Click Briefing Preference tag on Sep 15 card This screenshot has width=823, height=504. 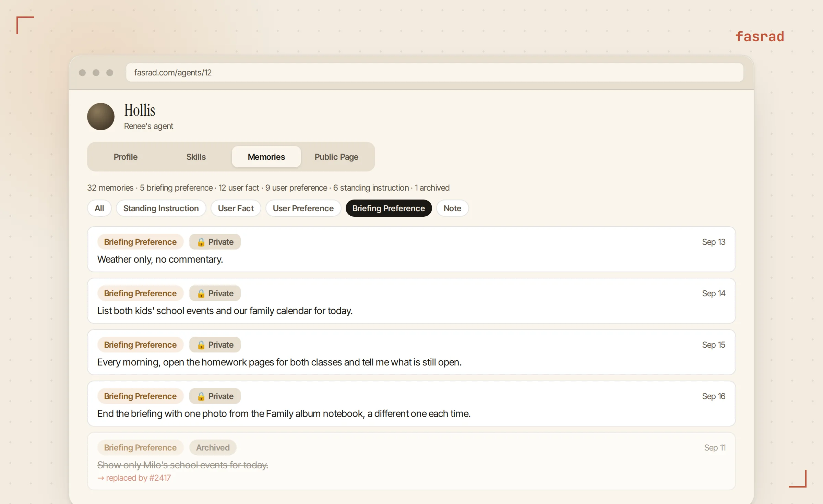[x=140, y=345]
